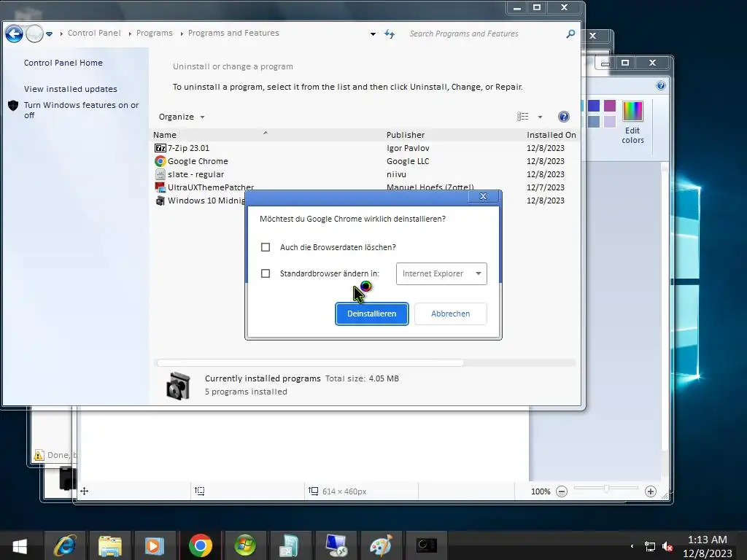The width and height of the screenshot is (747, 560).
Task: Click the Deinstallieren button
Action: coord(371,314)
